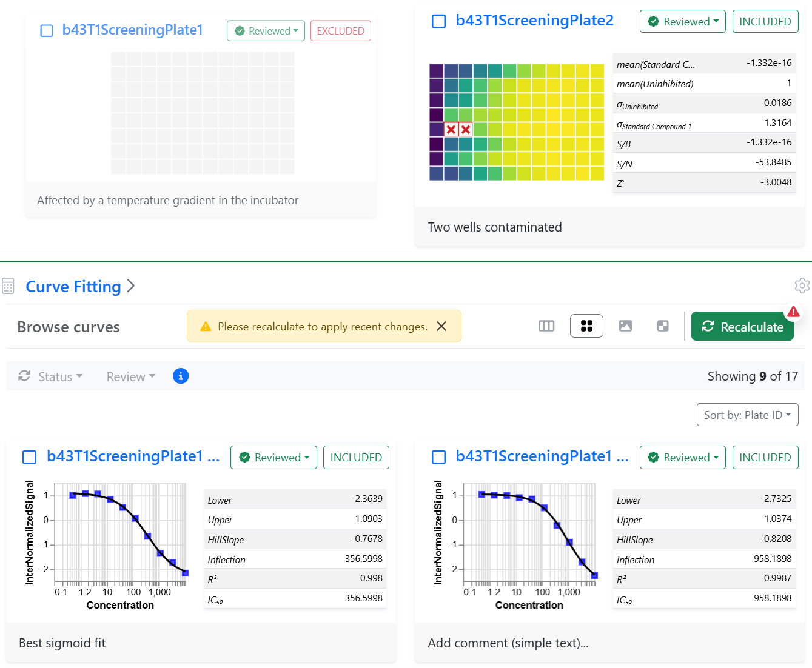The image size is (812, 668).
Task: Expand Reviewed dropdown on b43T1ScreeningPlate2
Action: click(682, 22)
